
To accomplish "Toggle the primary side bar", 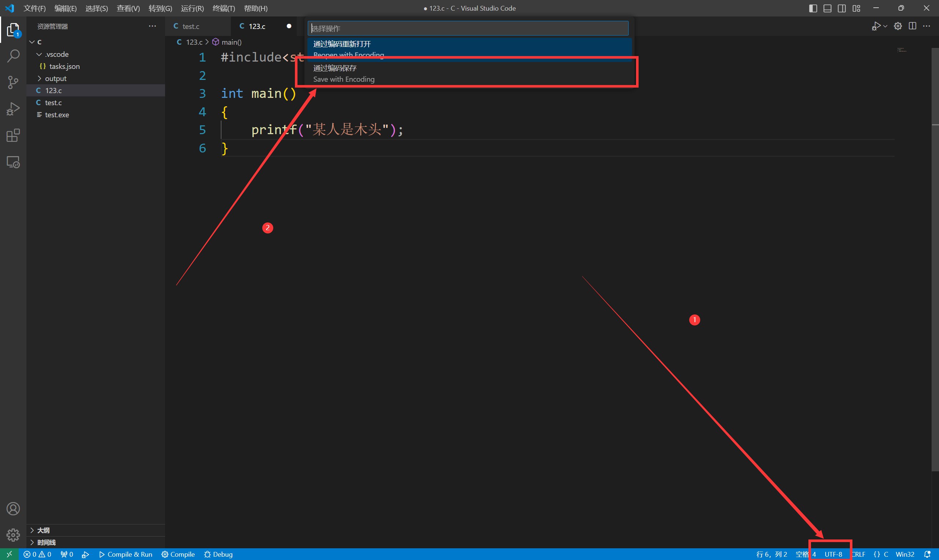I will coord(813,8).
